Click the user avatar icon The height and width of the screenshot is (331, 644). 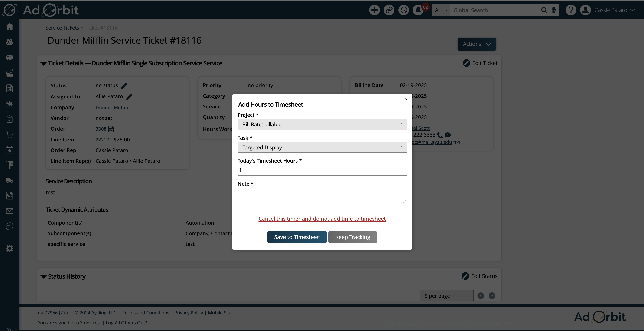tap(585, 10)
